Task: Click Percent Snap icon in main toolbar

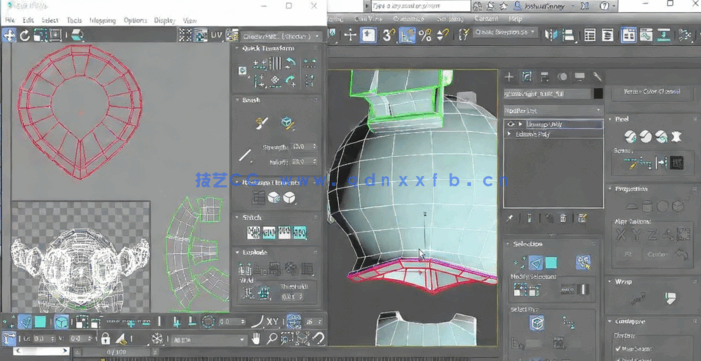Action: point(425,35)
